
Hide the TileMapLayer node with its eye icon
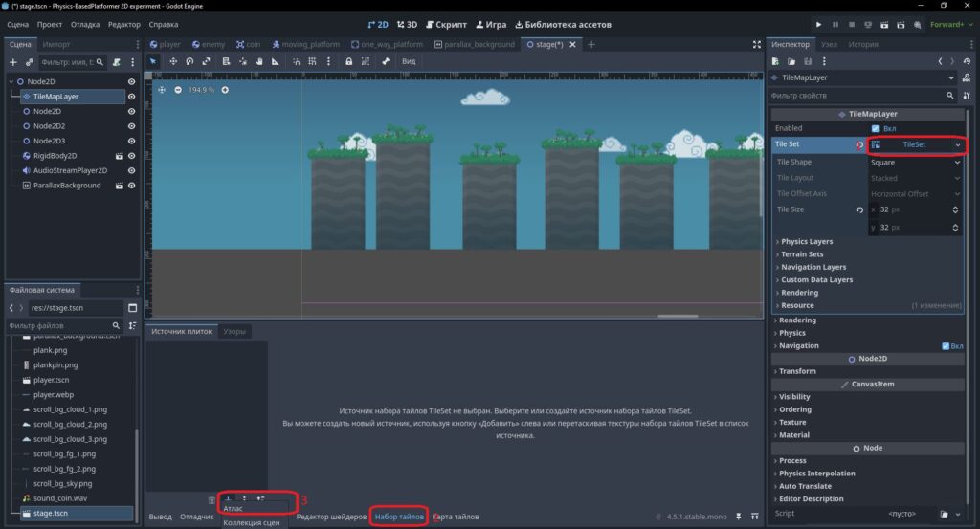click(x=131, y=97)
